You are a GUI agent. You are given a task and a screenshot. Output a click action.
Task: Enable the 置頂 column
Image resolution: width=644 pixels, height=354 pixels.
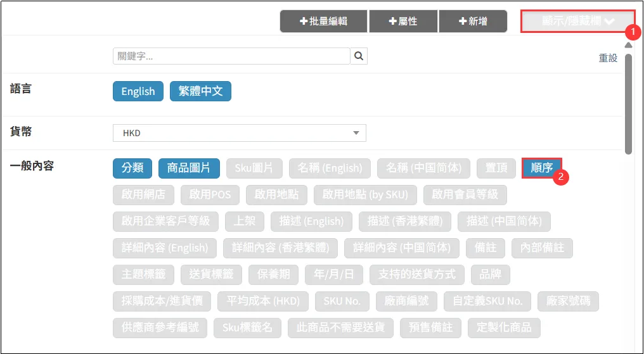coord(496,168)
